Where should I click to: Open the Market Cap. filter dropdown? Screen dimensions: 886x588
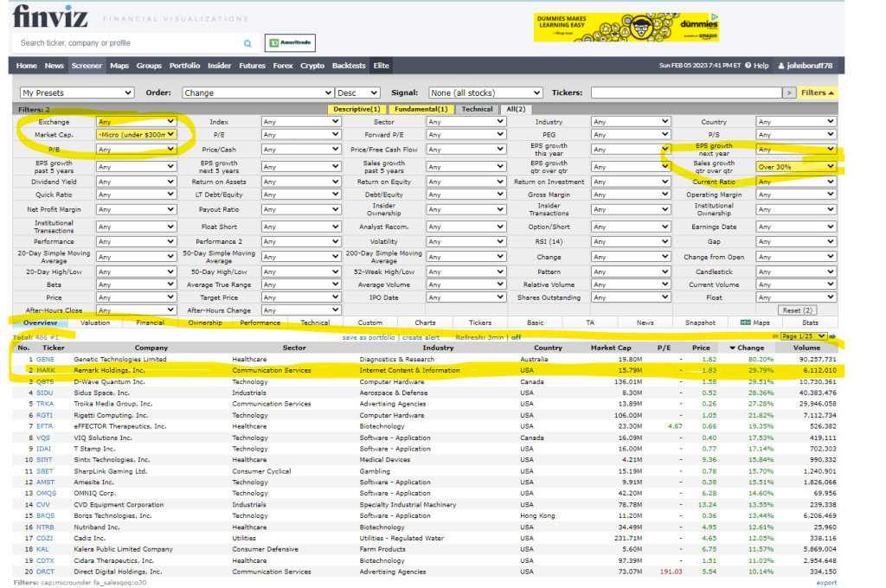pyautogui.click(x=137, y=135)
